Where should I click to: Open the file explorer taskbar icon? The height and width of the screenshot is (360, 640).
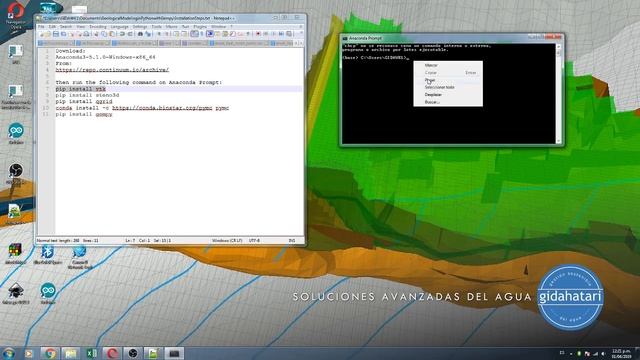pos(71,353)
